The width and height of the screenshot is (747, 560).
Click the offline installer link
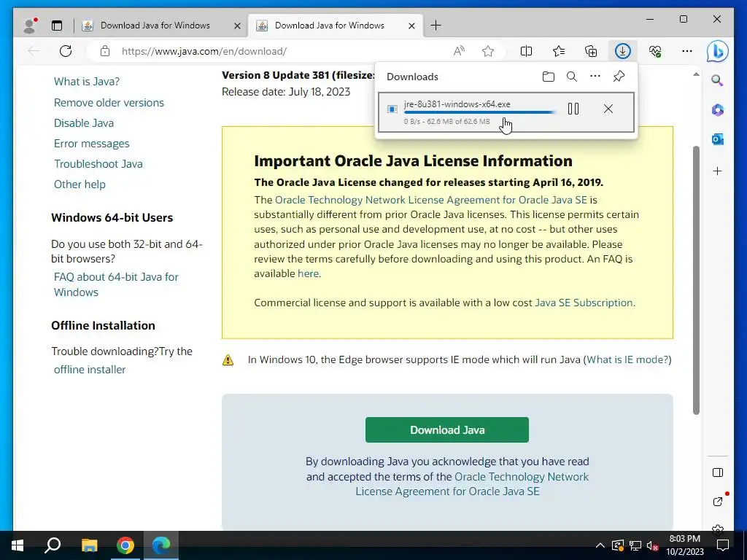tap(90, 370)
